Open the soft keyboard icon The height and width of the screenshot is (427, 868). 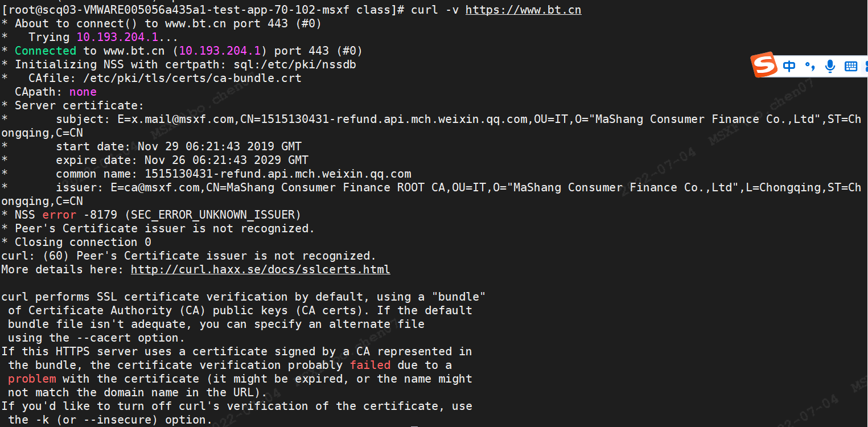tap(851, 66)
